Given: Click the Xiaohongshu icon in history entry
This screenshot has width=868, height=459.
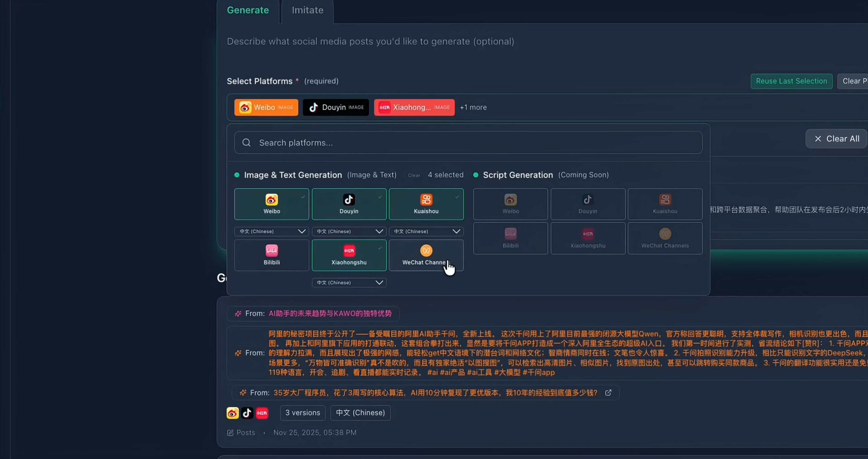Looking at the screenshot, I should (262, 413).
